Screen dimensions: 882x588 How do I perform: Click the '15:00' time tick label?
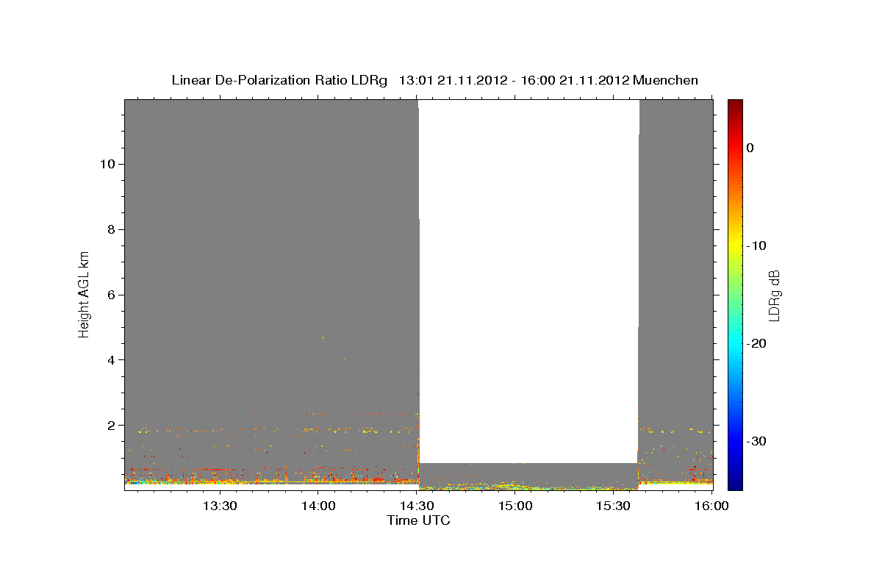(x=515, y=506)
